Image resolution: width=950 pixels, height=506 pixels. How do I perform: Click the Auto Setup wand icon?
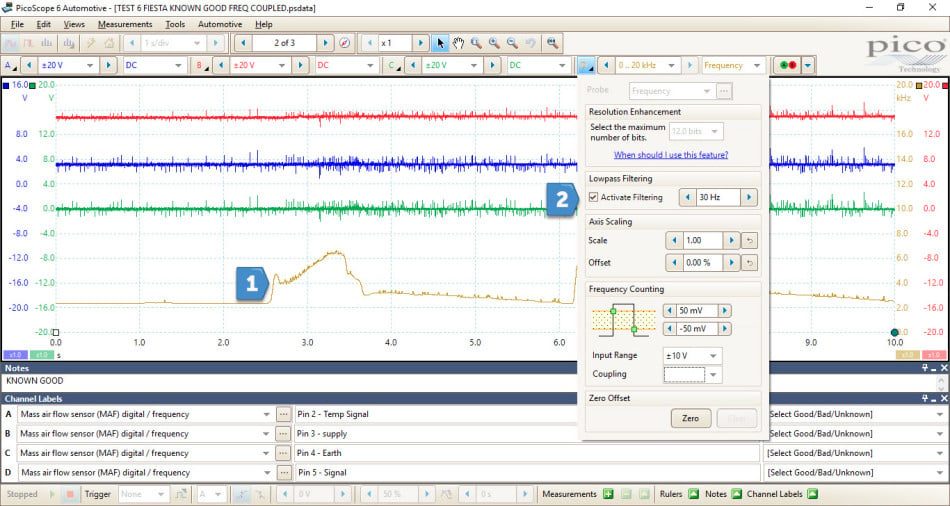point(90,43)
